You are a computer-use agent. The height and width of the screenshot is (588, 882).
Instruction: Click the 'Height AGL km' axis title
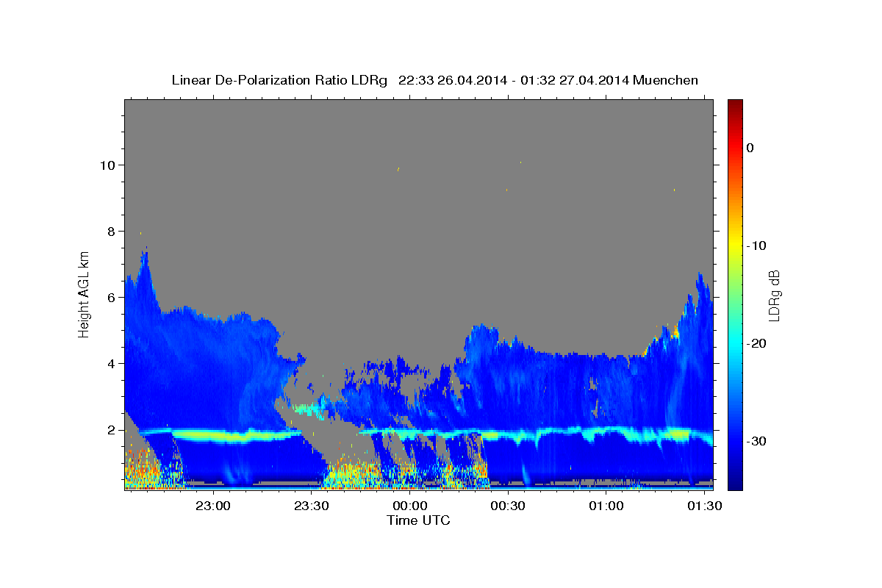[85, 295]
